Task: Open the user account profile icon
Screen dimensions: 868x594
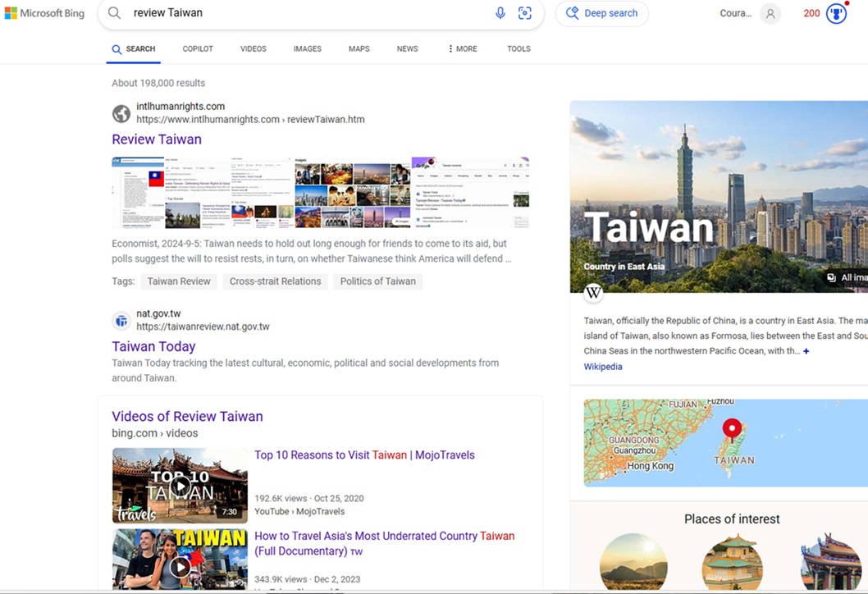Action: coord(770,14)
